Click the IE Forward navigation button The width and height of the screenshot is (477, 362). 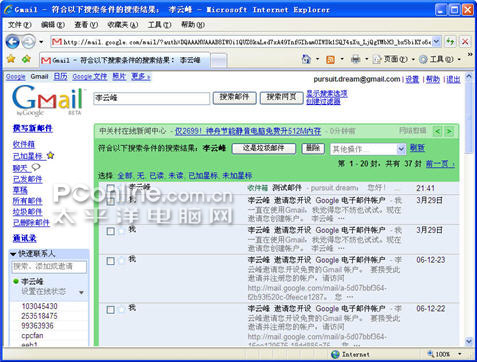click(29, 42)
